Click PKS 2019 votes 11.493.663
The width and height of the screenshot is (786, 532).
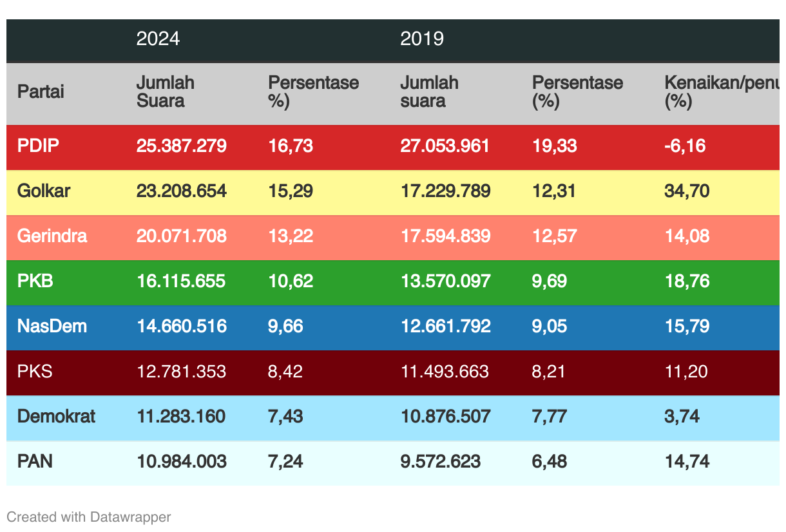(x=445, y=371)
